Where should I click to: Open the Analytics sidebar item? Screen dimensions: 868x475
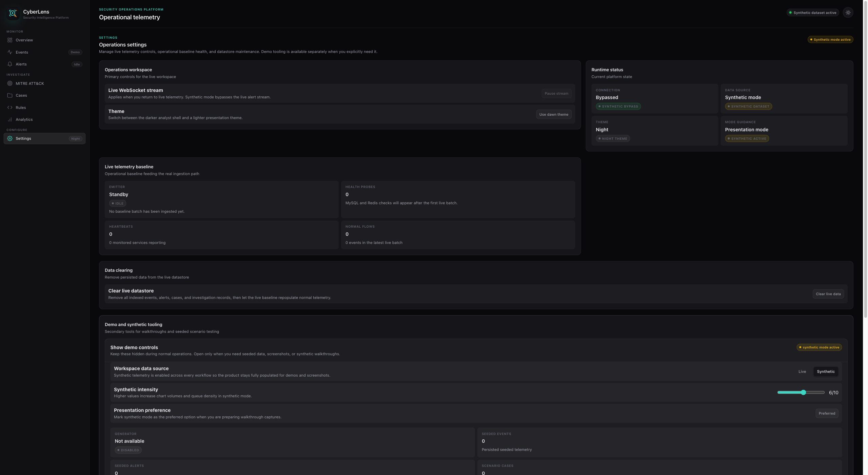(x=24, y=119)
